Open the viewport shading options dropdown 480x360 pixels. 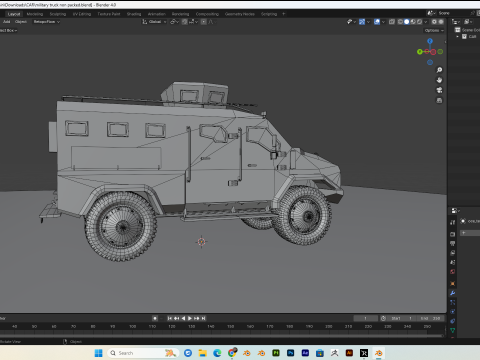(x=425, y=22)
